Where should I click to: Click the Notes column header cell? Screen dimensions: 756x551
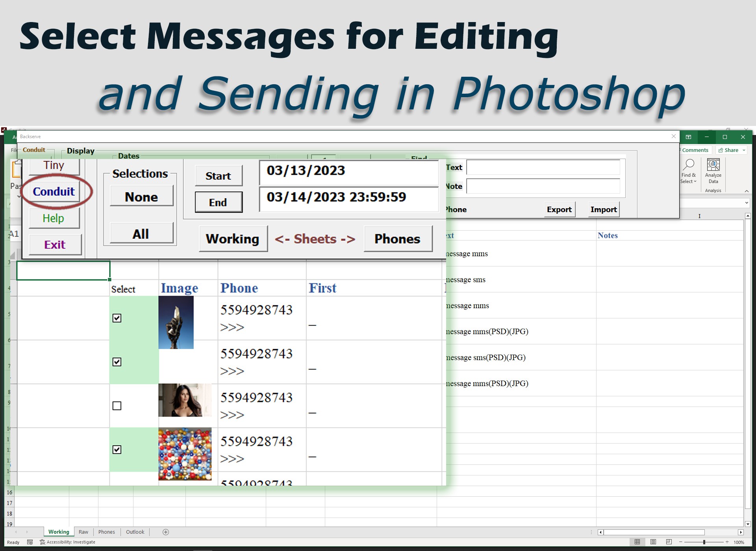(669, 235)
